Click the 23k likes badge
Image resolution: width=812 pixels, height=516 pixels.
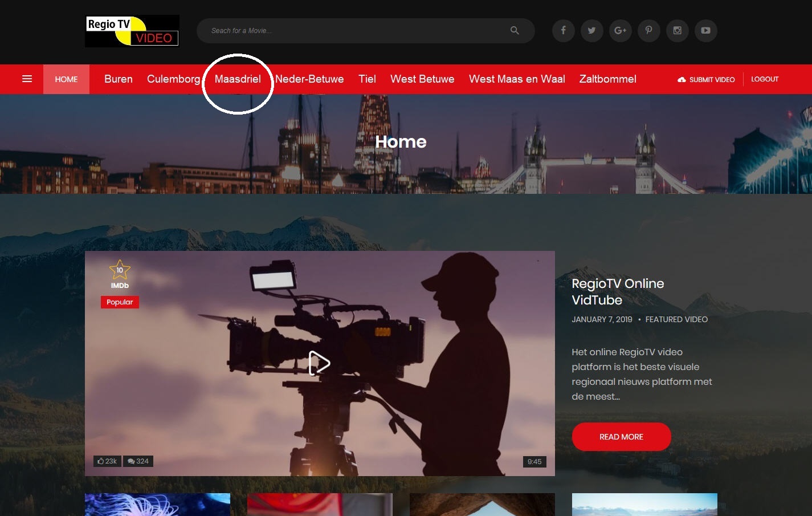click(107, 461)
